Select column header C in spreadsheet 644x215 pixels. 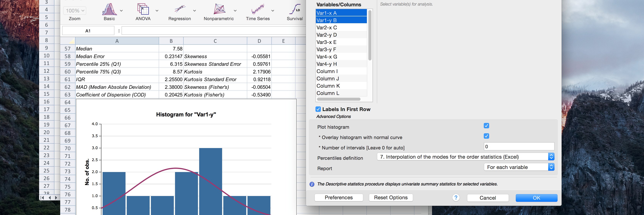point(215,41)
